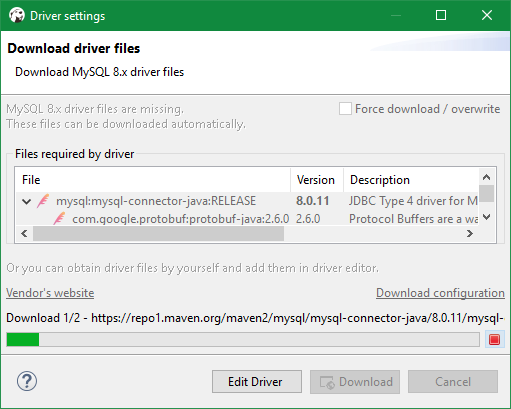Click the Cancel button
This screenshot has width=511, height=409.
click(453, 381)
